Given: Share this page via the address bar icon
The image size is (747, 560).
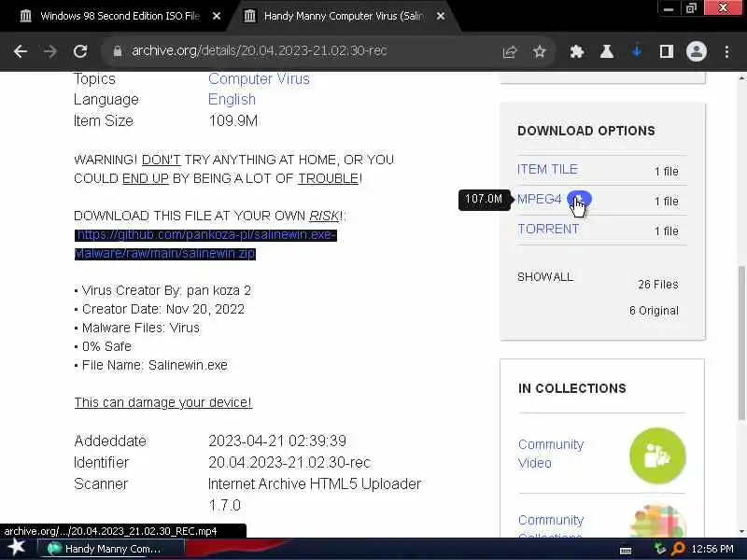Looking at the screenshot, I should click(x=510, y=51).
